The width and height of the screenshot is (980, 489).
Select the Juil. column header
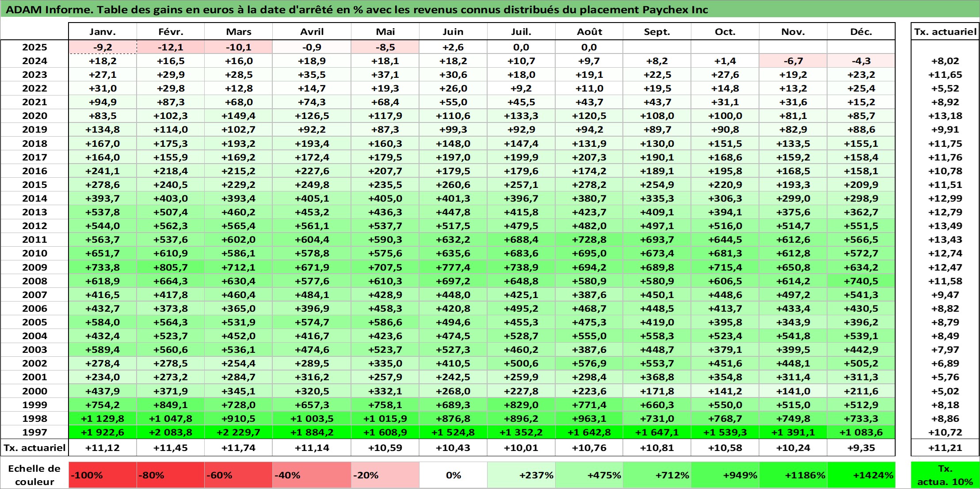tap(521, 31)
